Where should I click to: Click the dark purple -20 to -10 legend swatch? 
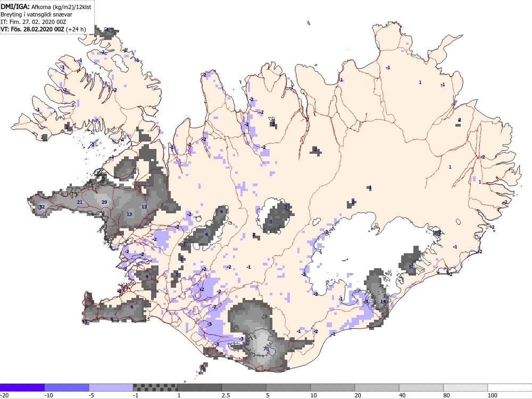click(x=22, y=387)
